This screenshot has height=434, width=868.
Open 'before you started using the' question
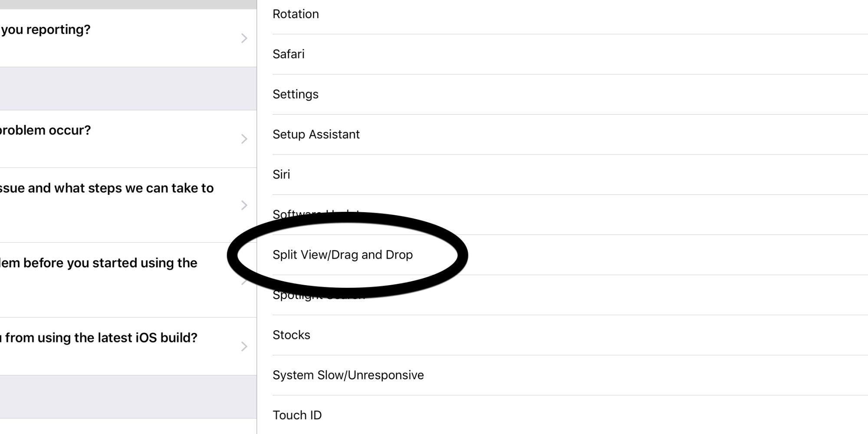click(x=99, y=263)
